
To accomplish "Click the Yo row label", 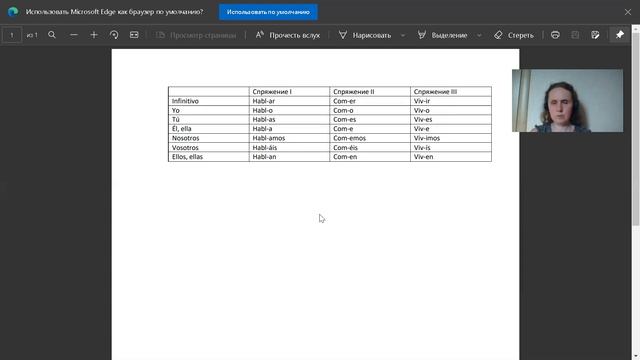I will point(209,110).
